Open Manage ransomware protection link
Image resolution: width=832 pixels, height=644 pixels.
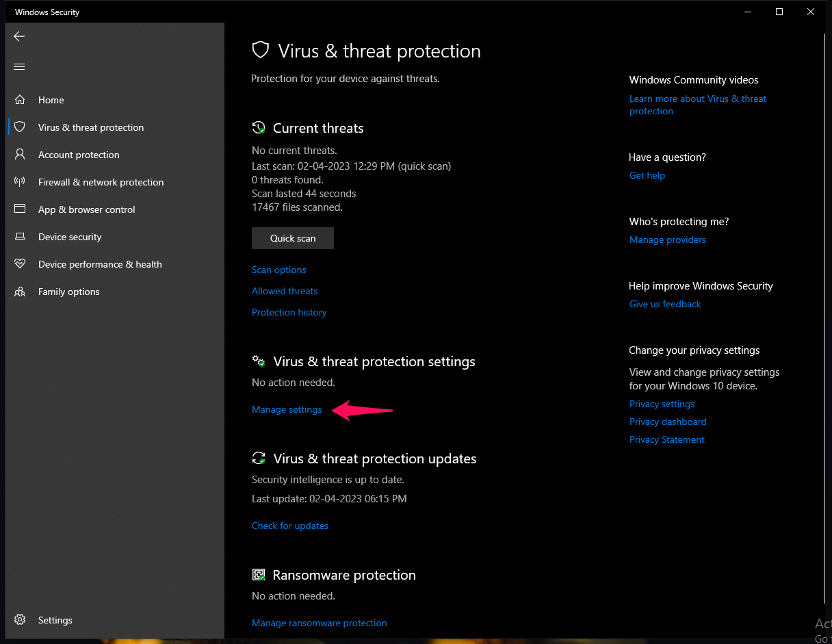tap(320, 623)
